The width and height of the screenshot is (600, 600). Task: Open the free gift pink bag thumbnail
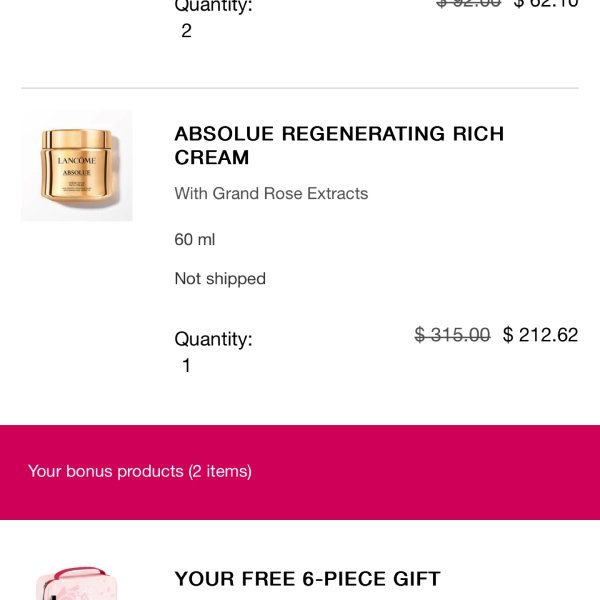pos(75,585)
